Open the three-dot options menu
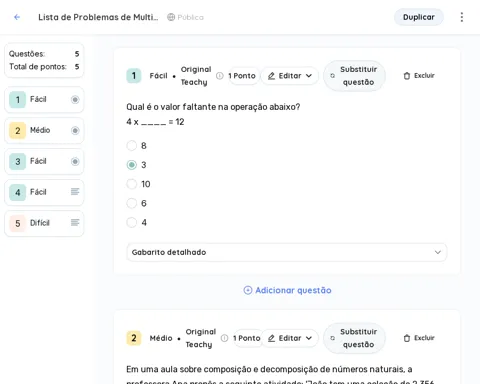 click(462, 17)
